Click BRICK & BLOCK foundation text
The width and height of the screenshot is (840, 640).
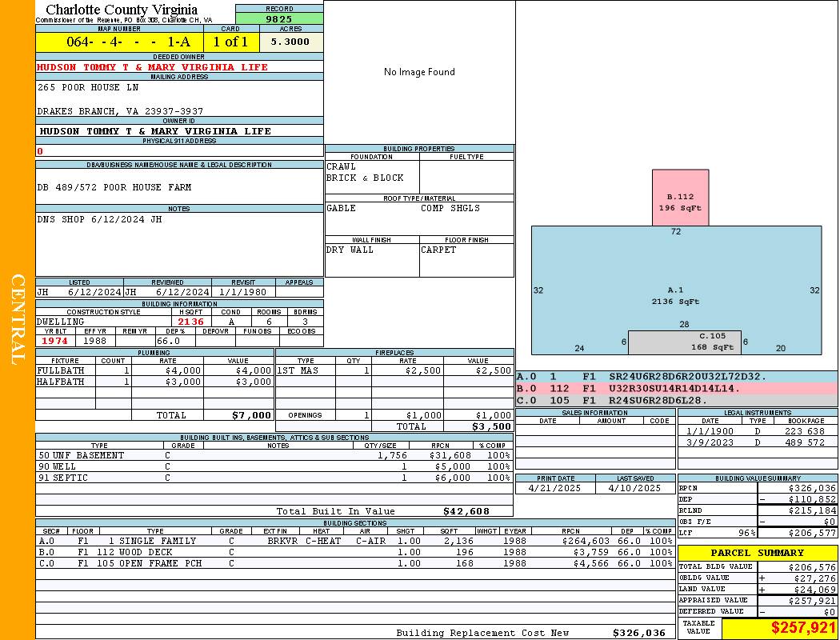[x=365, y=178]
